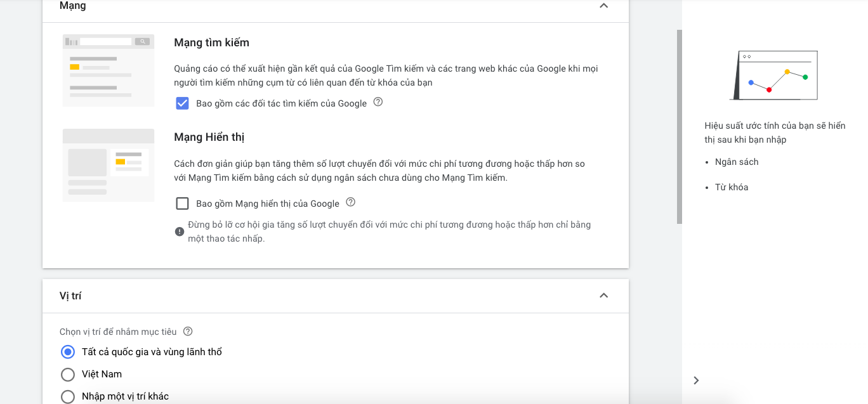Uncheck "Bao gồm các đối tác tìm kiếm của Google"
Screen dimensions: 868x404
(182, 103)
